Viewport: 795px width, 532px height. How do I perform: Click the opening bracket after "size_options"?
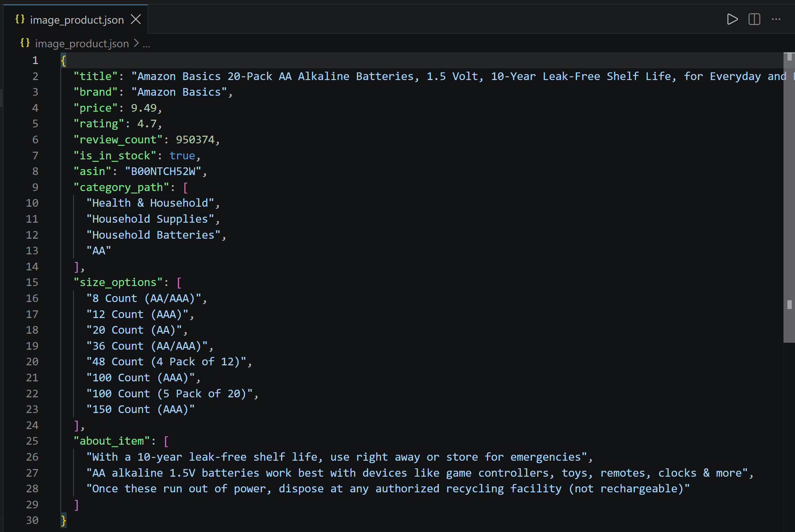[179, 283]
